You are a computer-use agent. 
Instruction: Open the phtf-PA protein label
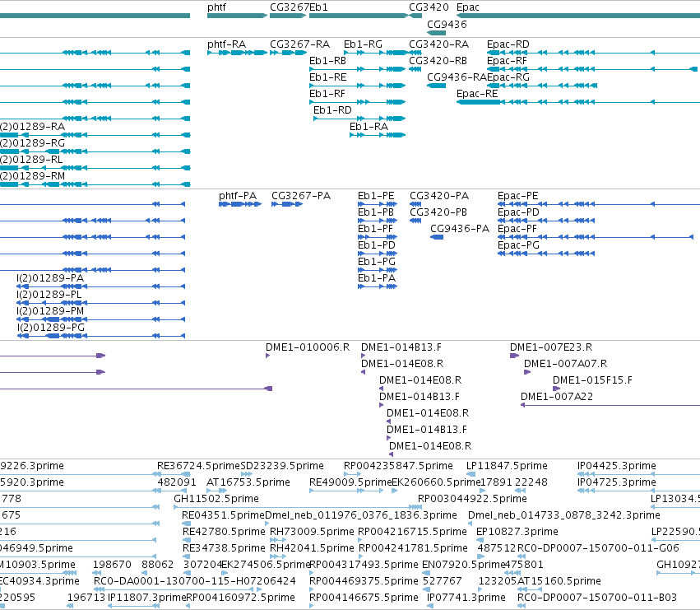(x=238, y=196)
